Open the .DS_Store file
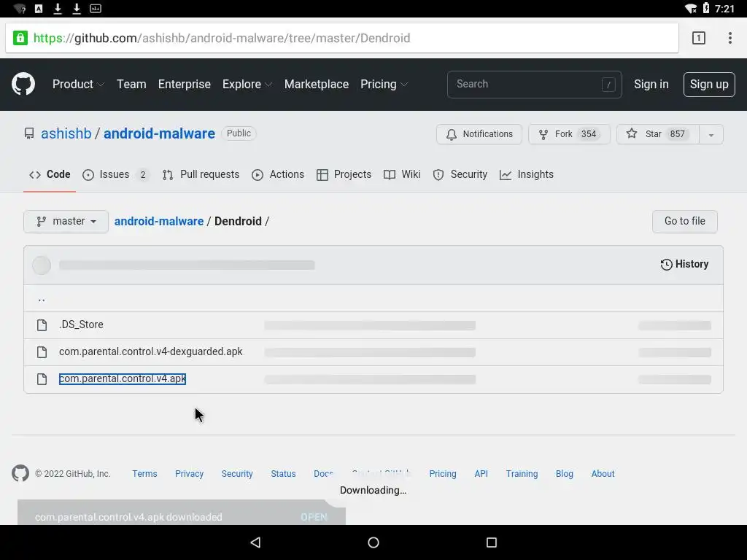The height and width of the screenshot is (560, 747). [x=81, y=324]
